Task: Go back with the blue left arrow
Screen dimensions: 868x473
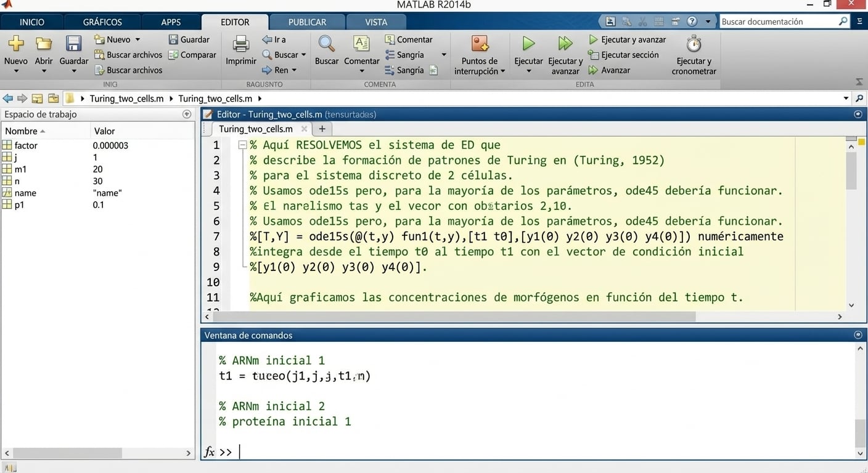Action: [8, 99]
